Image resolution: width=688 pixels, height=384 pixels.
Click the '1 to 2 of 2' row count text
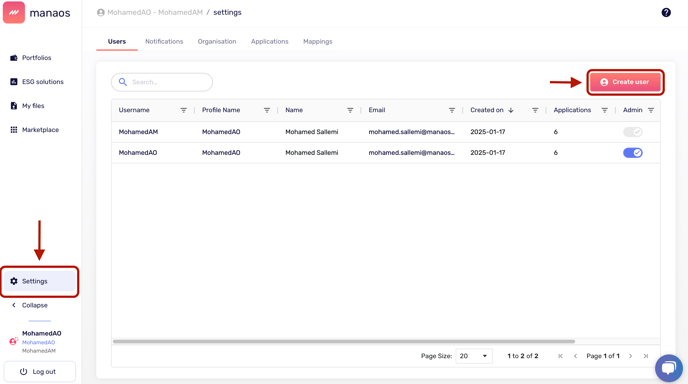click(523, 356)
